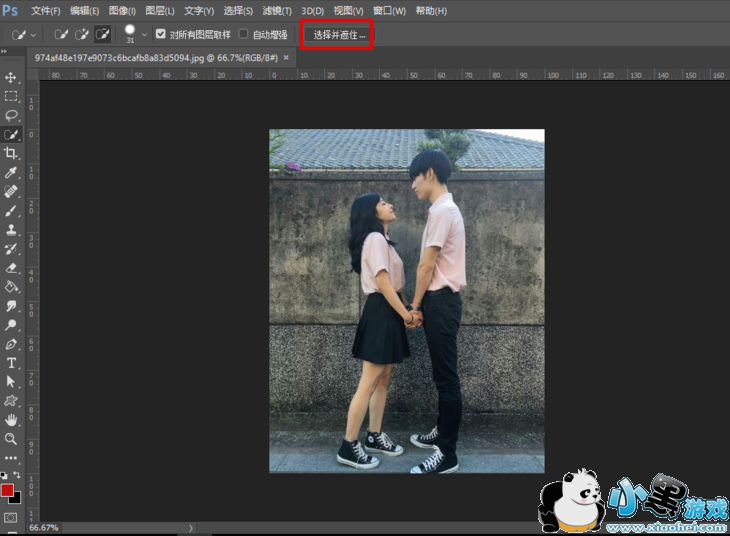Select the Zoom magnifier tool
The width and height of the screenshot is (730, 536).
(11, 438)
